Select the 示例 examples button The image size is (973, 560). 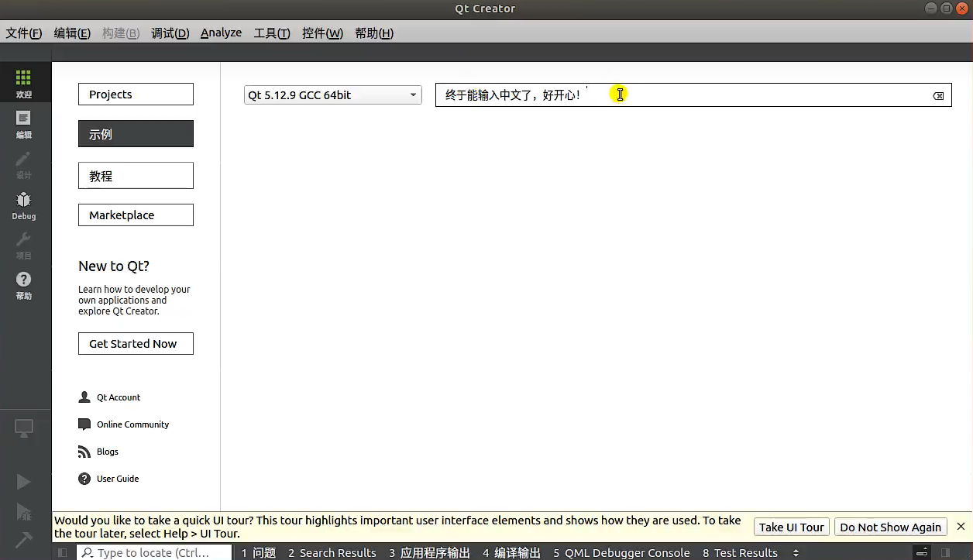[136, 134]
